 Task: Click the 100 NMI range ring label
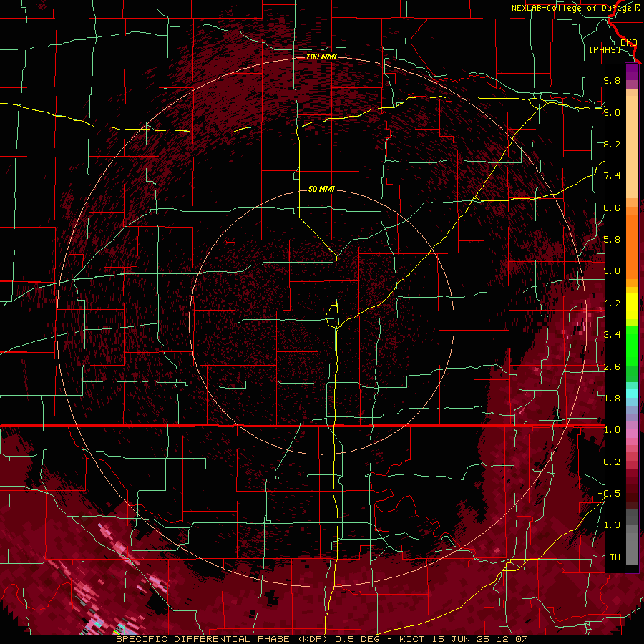pos(321,57)
